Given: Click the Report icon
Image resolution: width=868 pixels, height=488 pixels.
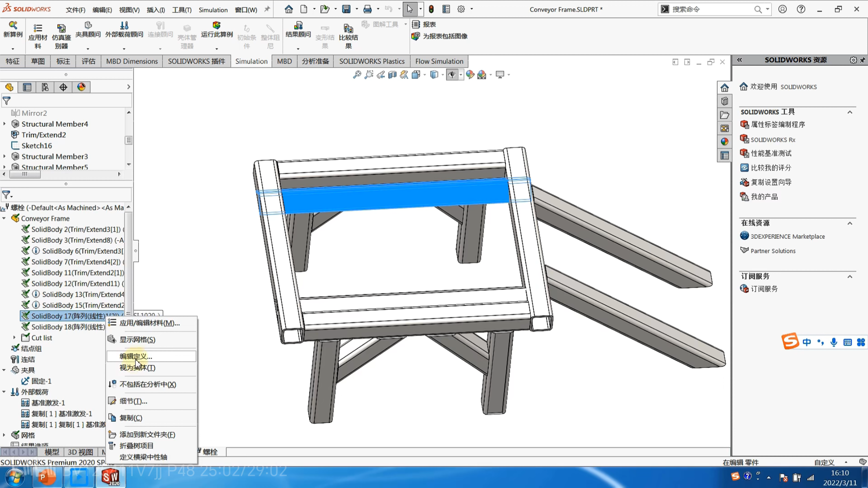Looking at the screenshot, I should (x=416, y=24).
